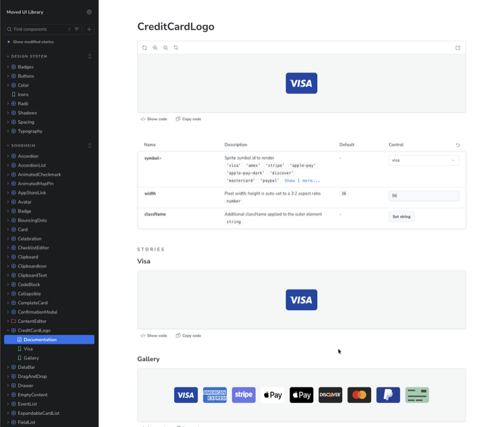
Task: Zoom out the CreditCardLogo preview
Action: [x=165, y=48]
